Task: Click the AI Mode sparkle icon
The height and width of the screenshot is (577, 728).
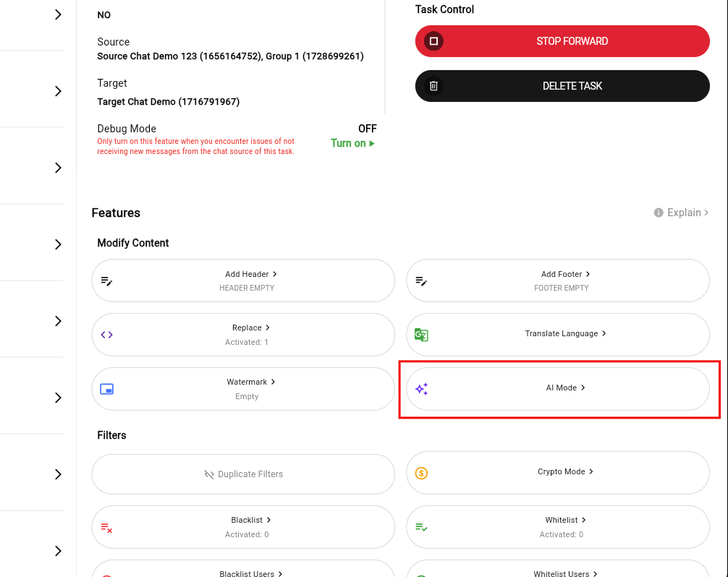Action: click(421, 389)
